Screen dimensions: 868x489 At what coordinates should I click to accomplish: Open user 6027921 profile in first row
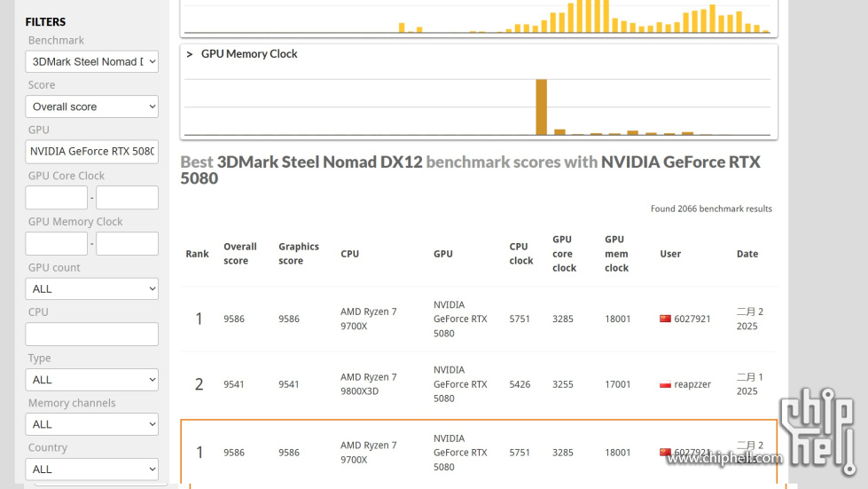pyautogui.click(x=692, y=319)
